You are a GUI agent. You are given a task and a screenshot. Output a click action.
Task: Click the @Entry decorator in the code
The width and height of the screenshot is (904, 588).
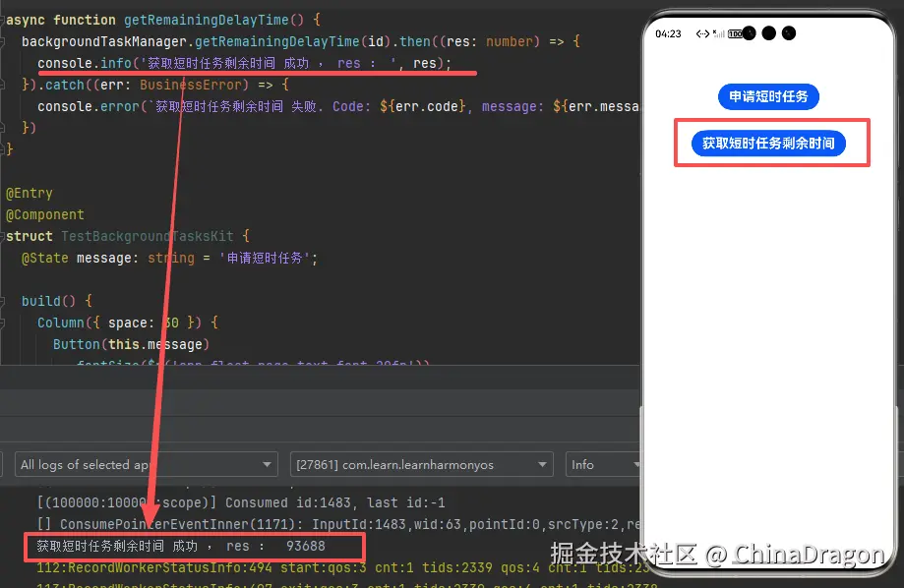30,193
